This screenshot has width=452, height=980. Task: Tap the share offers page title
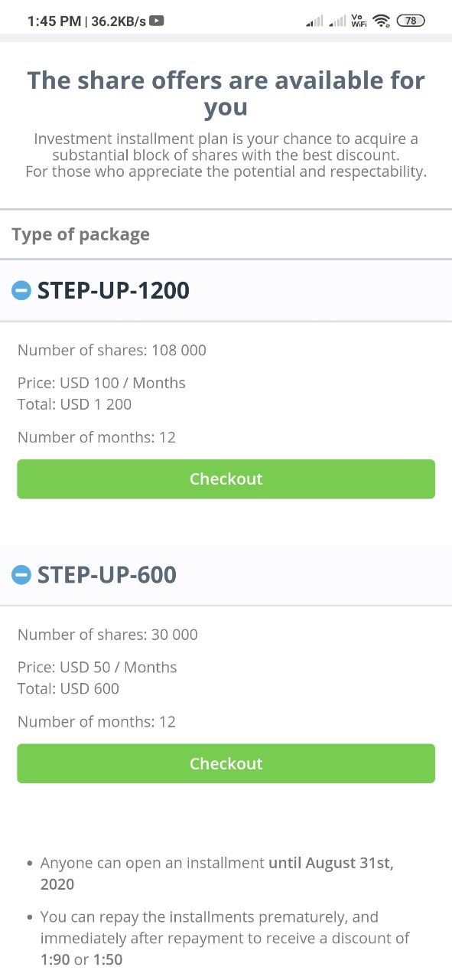click(226, 93)
